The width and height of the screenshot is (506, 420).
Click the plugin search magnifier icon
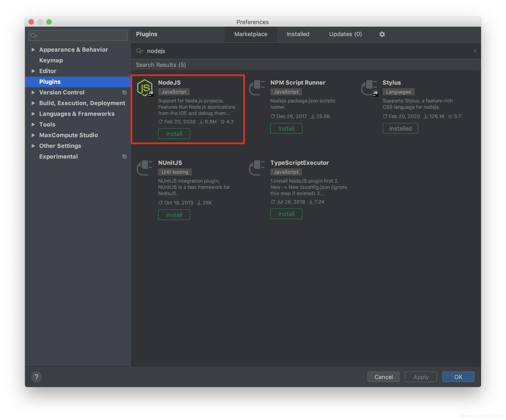pos(139,51)
